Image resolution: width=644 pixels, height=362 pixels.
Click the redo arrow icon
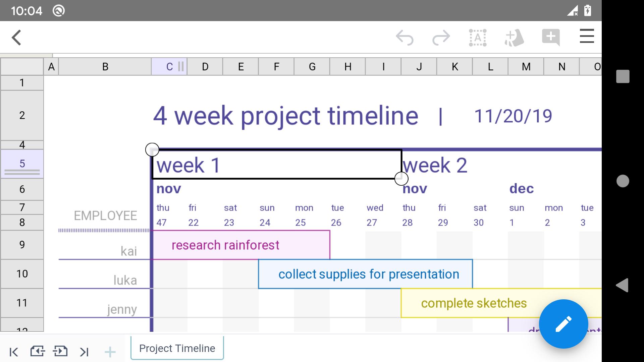coord(440,37)
